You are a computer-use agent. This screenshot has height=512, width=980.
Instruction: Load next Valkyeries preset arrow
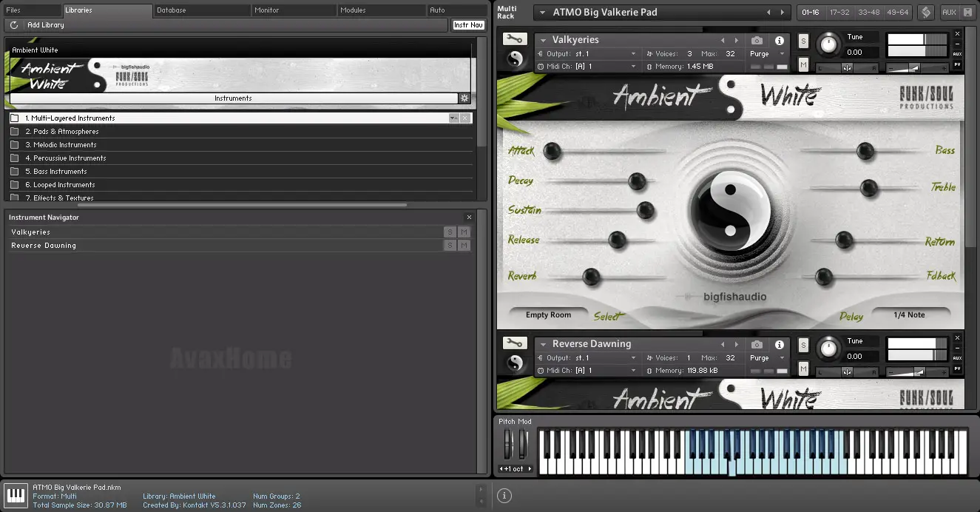pyautogui.click(x=736, y=41)
